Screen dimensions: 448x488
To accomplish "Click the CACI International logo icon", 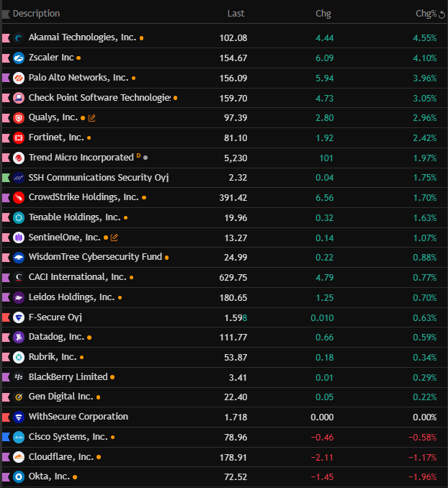I will click(x=19, y=277).
